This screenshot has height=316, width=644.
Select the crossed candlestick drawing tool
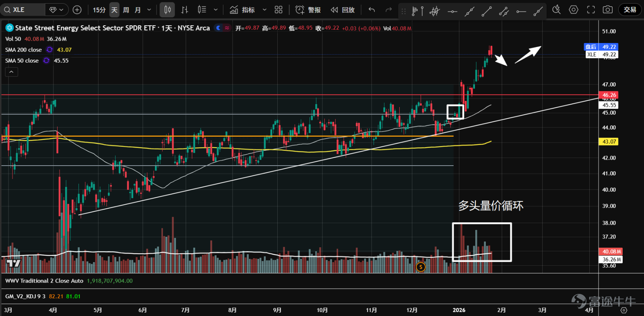click(435, 11)
